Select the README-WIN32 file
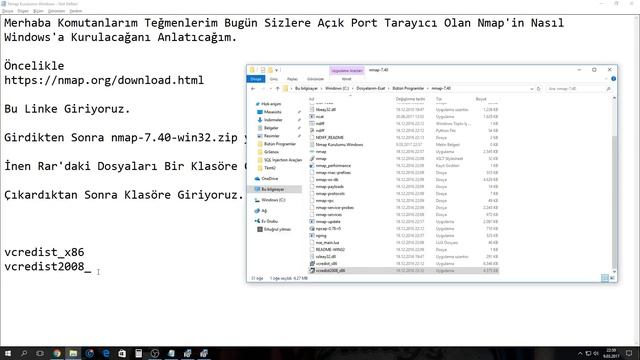 pos(330,249)
